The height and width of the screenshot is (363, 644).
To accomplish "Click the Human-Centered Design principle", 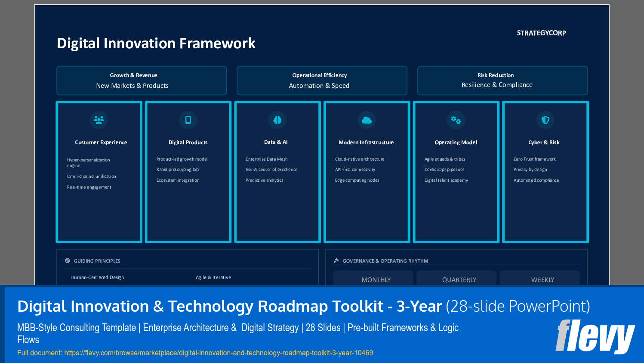I will coord(97,277).
